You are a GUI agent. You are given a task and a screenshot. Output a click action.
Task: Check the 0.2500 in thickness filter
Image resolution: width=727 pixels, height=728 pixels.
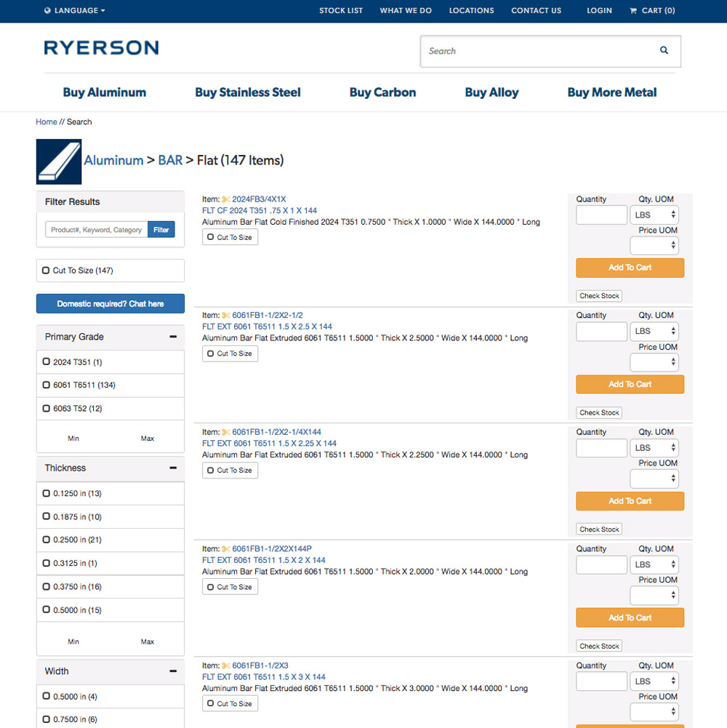pyautogui.click(x=46, y=540)
